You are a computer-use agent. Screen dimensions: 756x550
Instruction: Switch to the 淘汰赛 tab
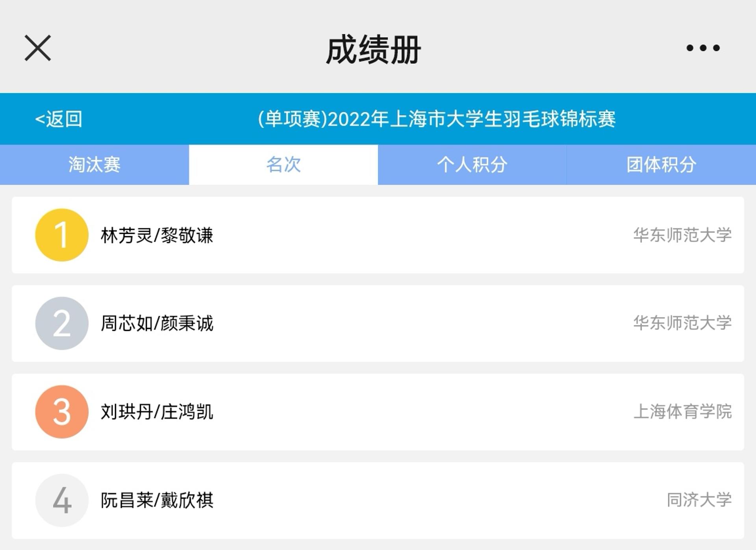(94, 164)
